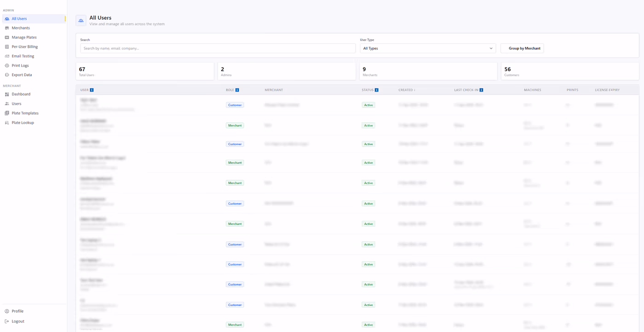Open Plate Templates in merchant section
644x332 pixels.
(25, 113)
